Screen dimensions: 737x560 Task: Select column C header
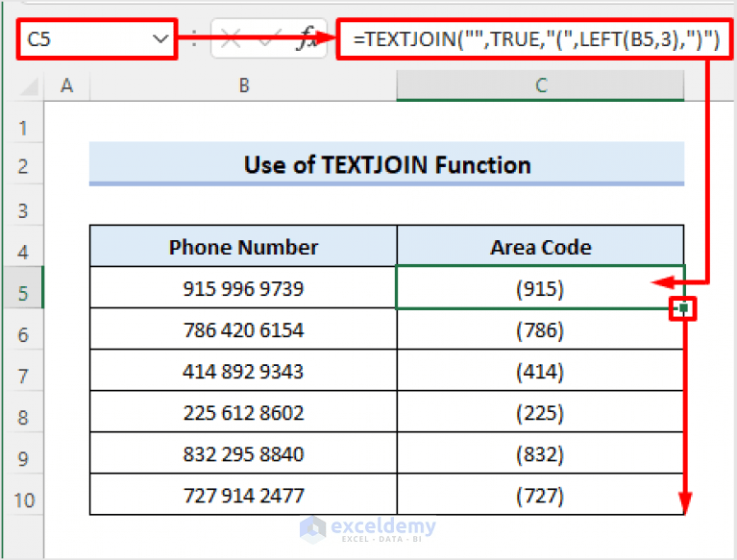click(541, 85)
